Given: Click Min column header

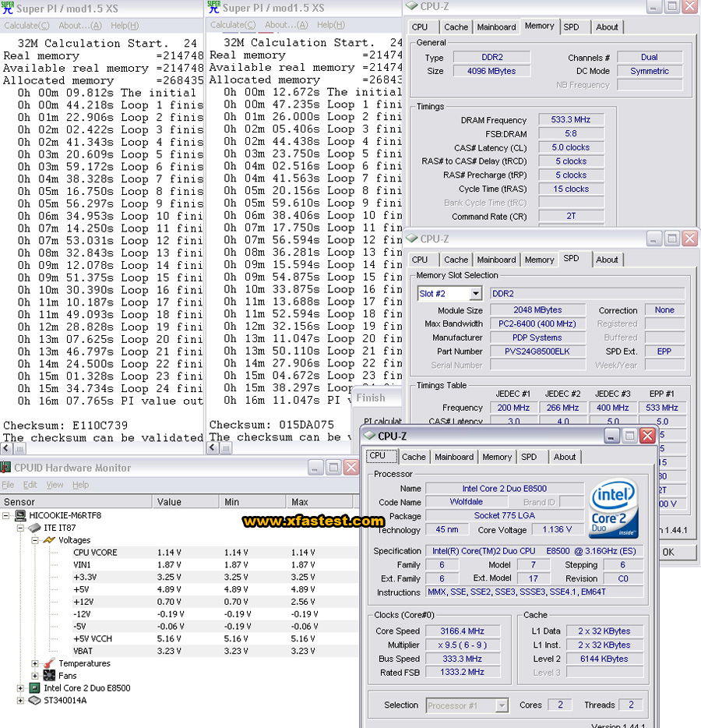Looking at the screenshot, I should (252, 502).
